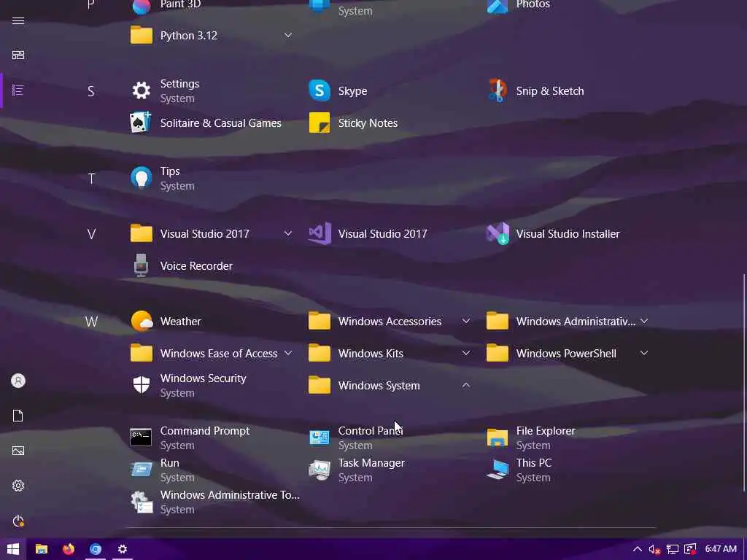Launch Skype from the app list
Image resolution: width=747 pixels, height=560 pixels.
[390, 91]
